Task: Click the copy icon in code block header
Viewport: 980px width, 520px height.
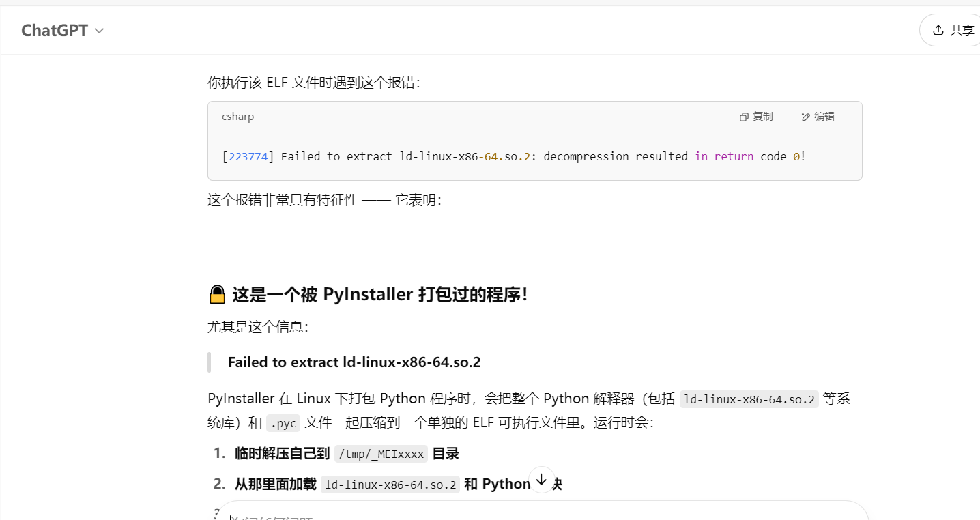Action: (x=744, y=117)
